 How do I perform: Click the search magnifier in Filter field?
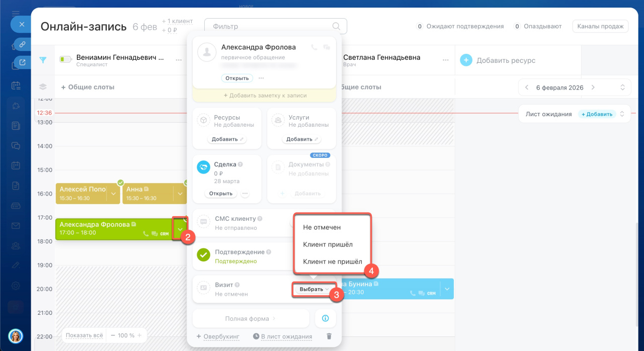coord(336,26)
